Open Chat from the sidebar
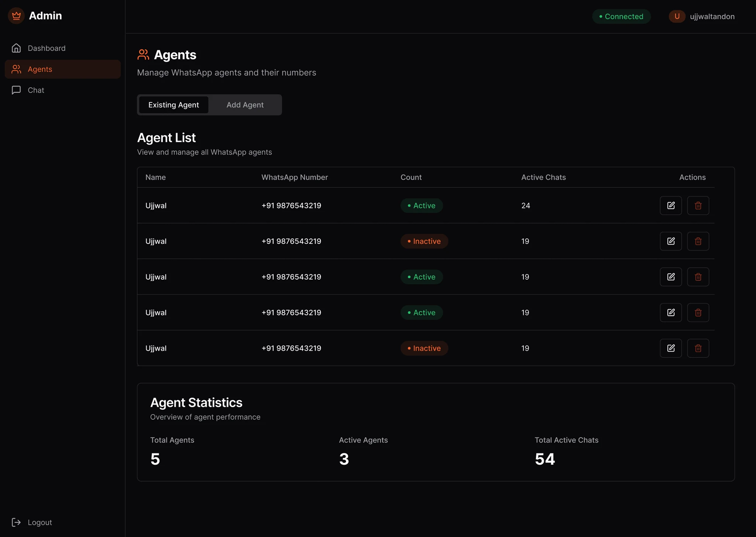The height and width of the screenshot is (537, 756). click(x=63, y=90)
